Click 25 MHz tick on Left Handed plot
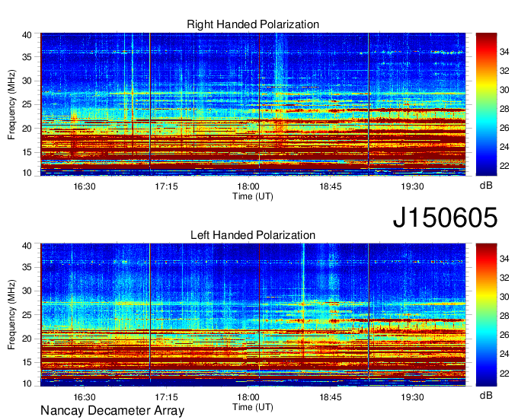This screenshot has width=518, height=420. coord(27,315)
